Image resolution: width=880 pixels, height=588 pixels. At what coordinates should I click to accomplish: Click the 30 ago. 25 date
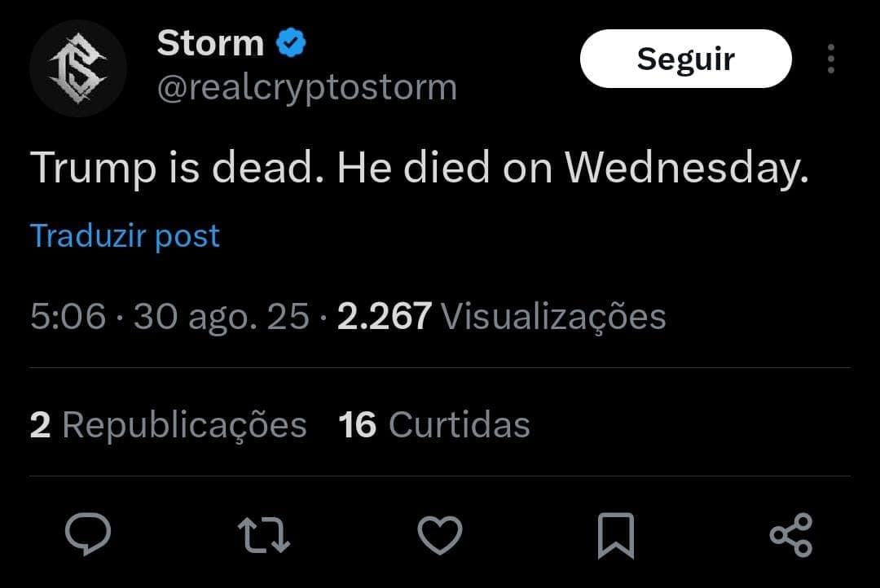click(x=221, y=317)
